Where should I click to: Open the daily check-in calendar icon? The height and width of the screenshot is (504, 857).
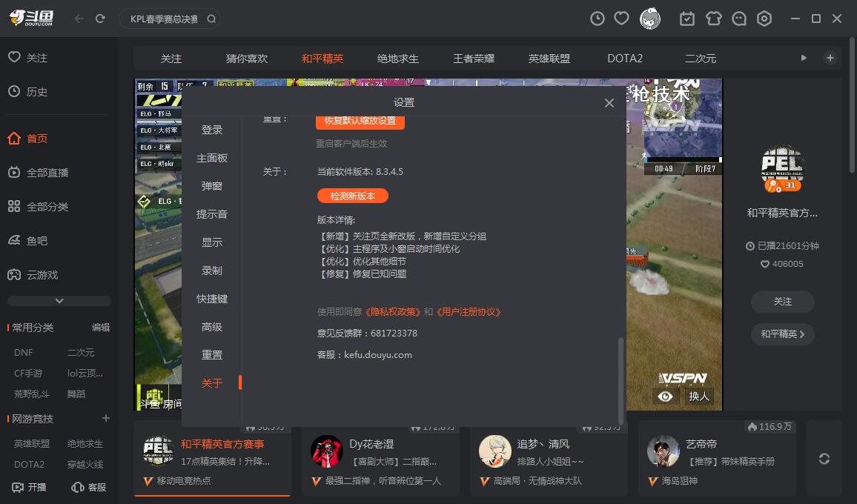click(687, 19)
